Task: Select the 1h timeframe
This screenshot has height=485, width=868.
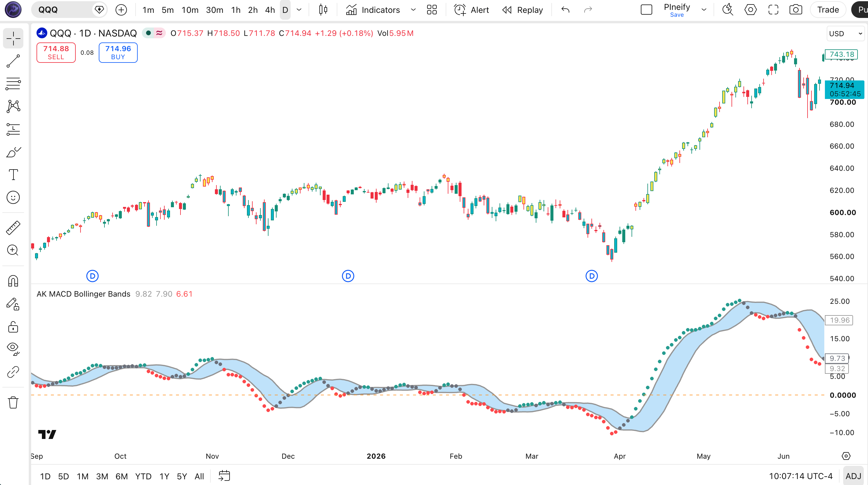Action: pyautogui.click(x=236, y=10)
